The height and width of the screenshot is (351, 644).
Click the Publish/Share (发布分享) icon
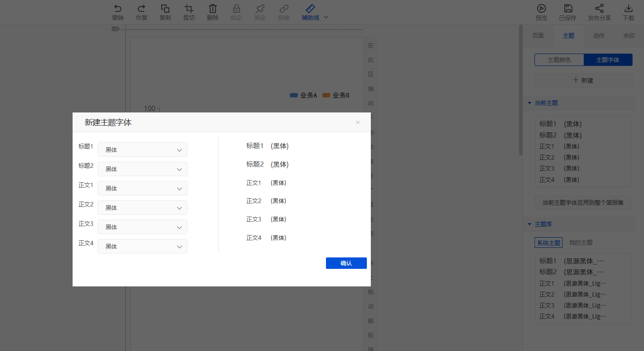599,8
